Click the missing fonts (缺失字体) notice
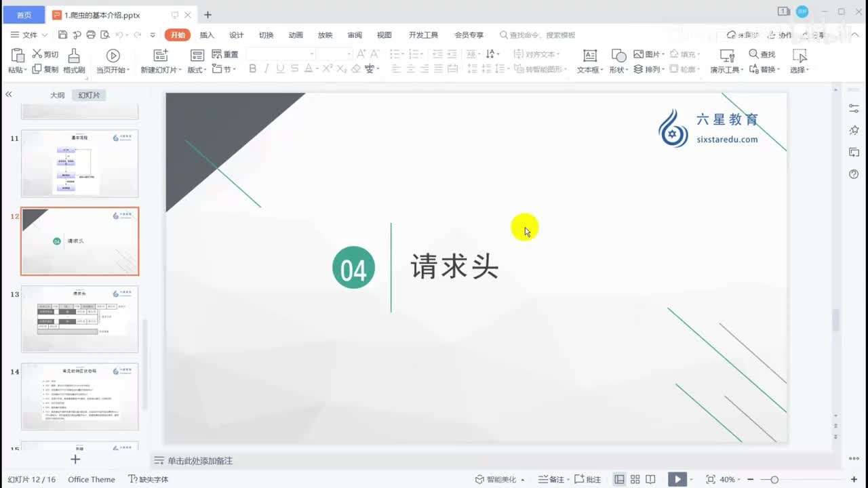The width and height of the screenshot is (868, 488). coord(149,479)
